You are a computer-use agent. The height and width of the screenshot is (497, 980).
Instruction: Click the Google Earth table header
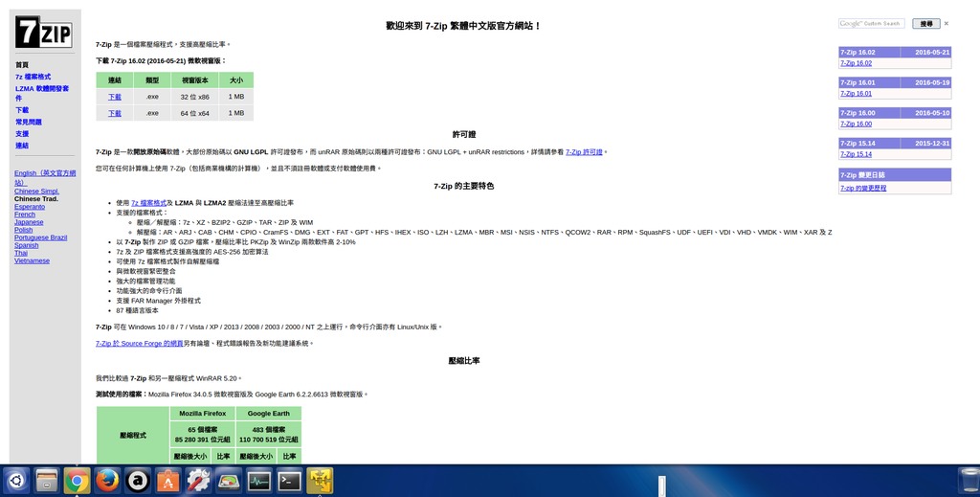[x=268, y=414]
